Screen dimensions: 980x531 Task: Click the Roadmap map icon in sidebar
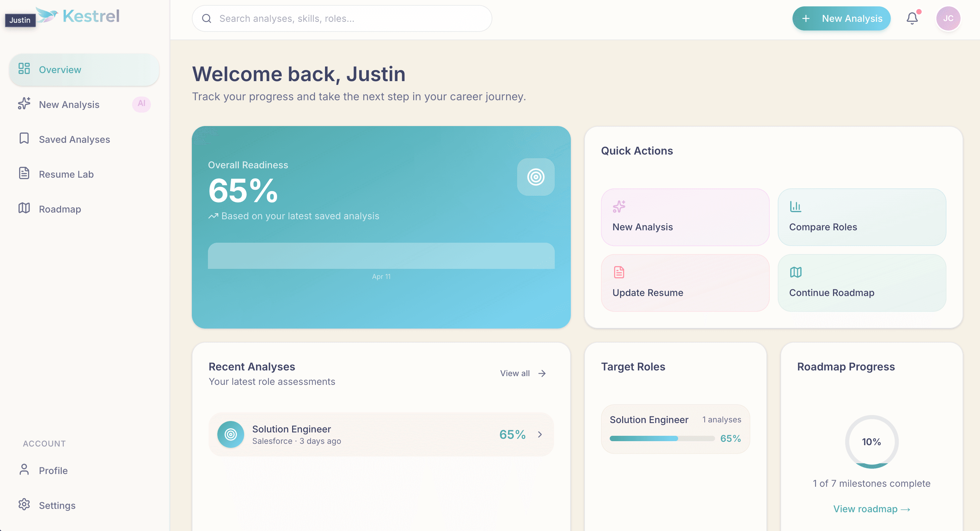click(x=24, y=209)
